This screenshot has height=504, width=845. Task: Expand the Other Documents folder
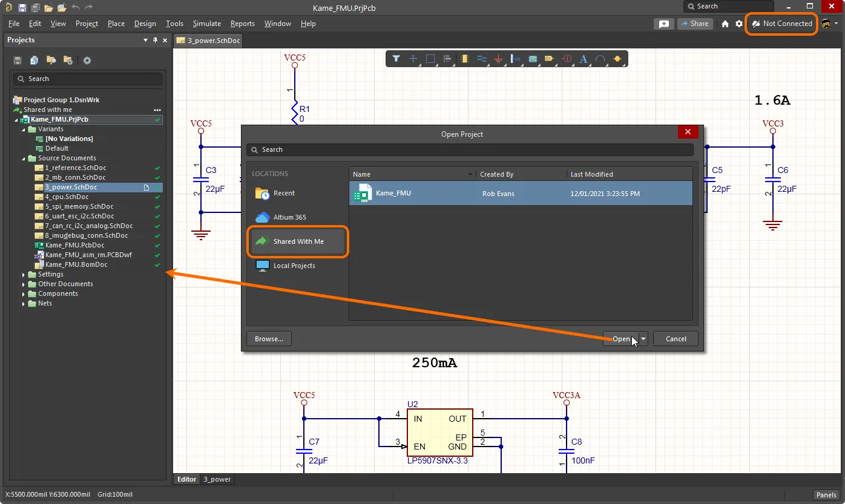click(24, 284)
